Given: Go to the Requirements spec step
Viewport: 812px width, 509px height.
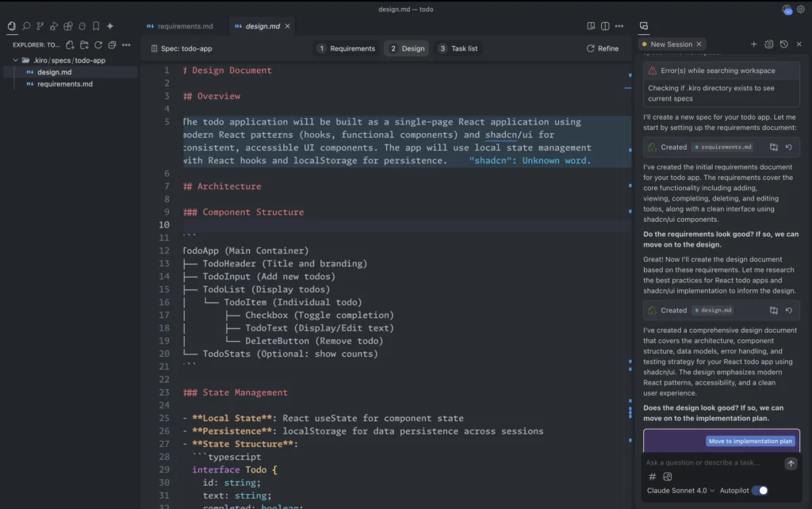Looking at the screenshot, I should tap(347, 48).
